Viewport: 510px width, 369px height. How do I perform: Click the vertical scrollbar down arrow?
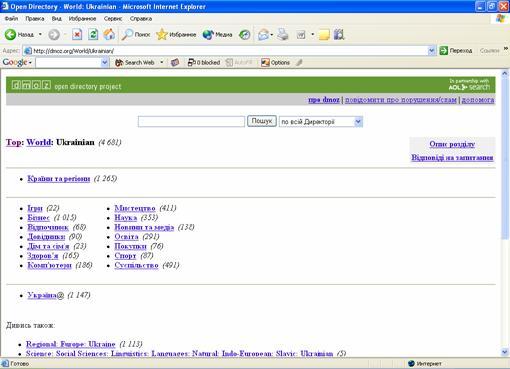(505, 352)
